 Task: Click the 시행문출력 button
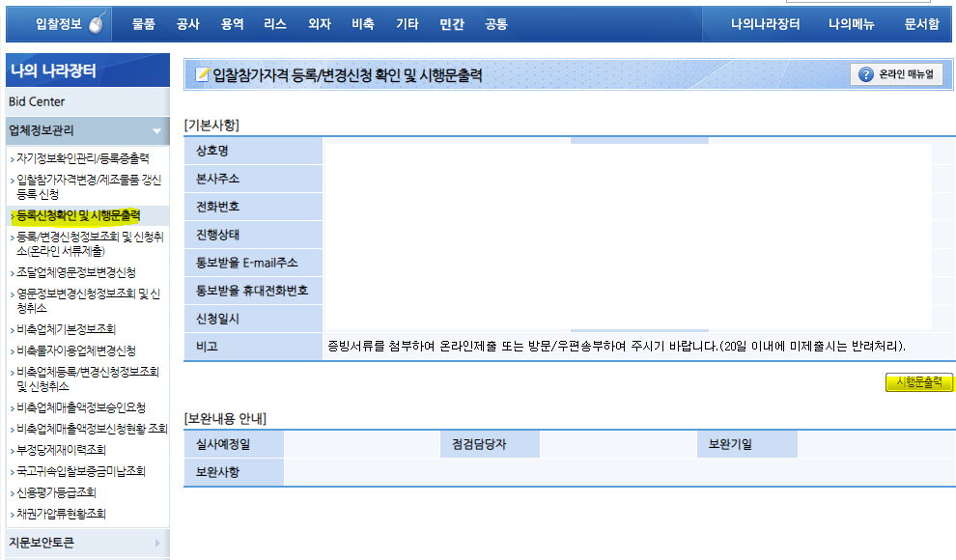[918, 382]
